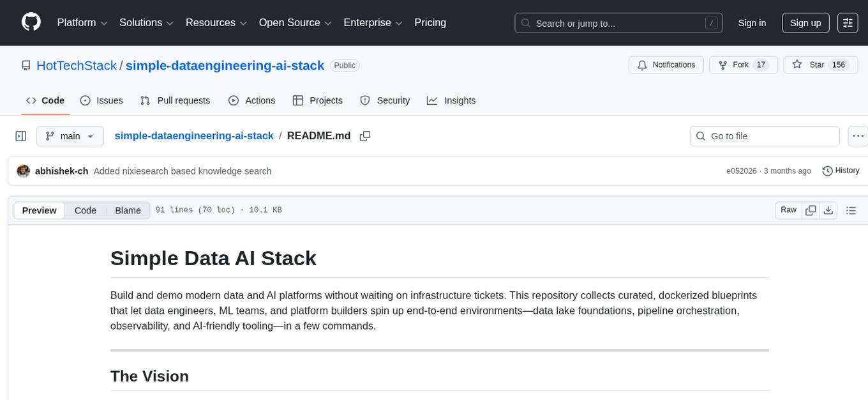The height and width of the screenshot is (400, 868).
Task: Open the document outline icon
Action: [x=851, y=210]
